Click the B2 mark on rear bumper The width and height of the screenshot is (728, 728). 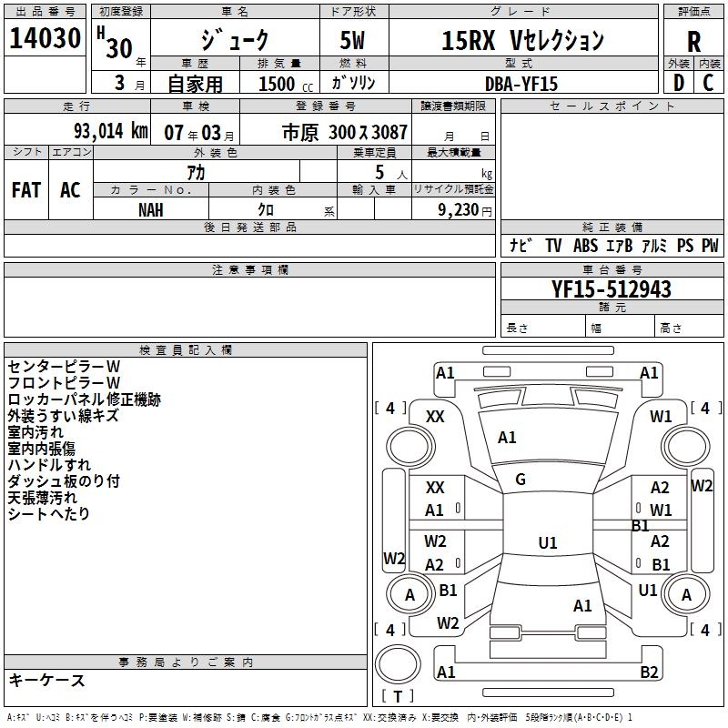click(649, 672)
